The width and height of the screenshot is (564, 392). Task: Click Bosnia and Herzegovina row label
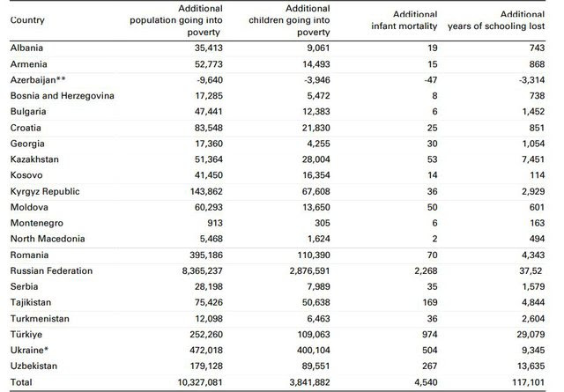[63, 96]
